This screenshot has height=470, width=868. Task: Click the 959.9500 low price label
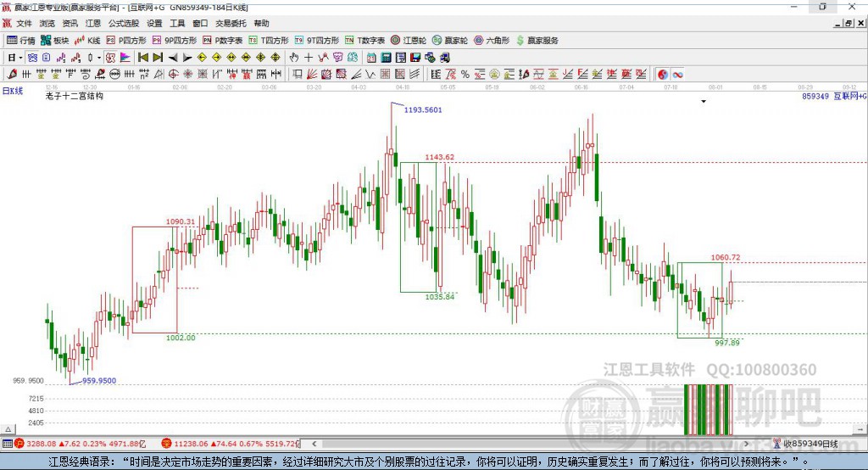[x=99, y=381]
